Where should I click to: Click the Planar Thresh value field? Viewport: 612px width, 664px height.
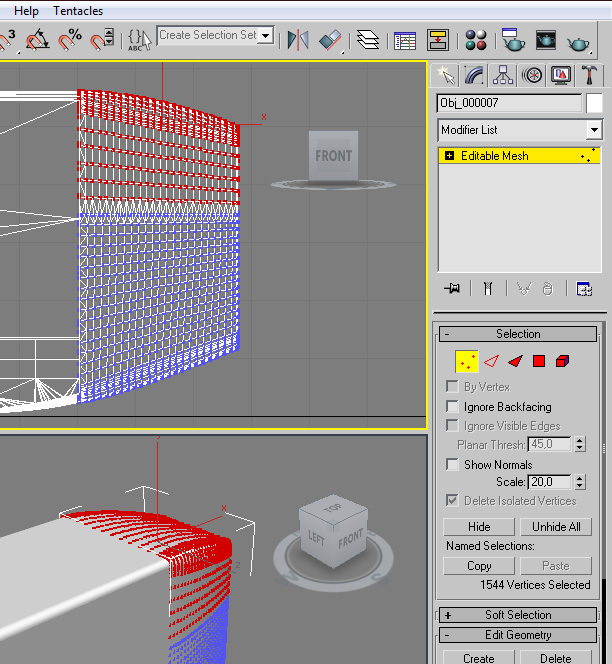tap(549, 444)
